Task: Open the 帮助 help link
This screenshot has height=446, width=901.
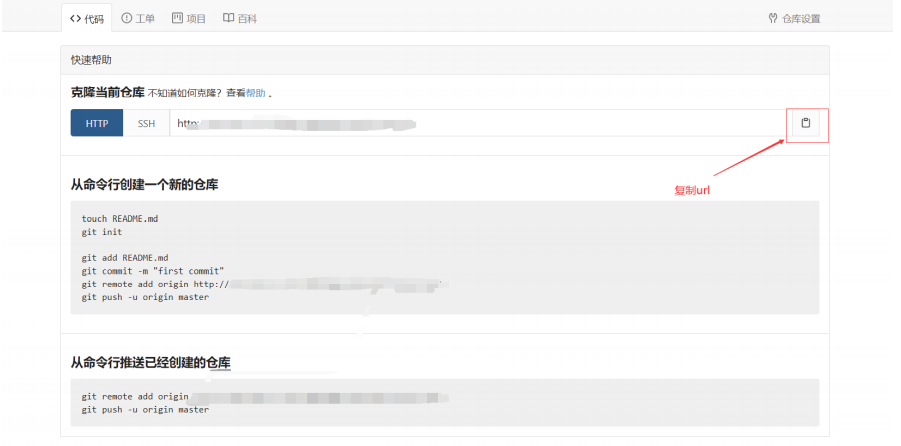Action: [x=256, y=93]
